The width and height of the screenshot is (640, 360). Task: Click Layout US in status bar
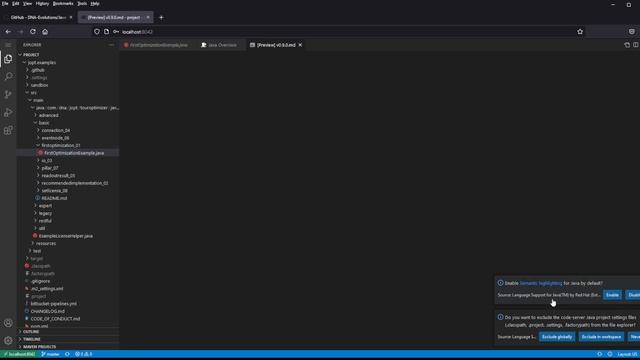627,354
